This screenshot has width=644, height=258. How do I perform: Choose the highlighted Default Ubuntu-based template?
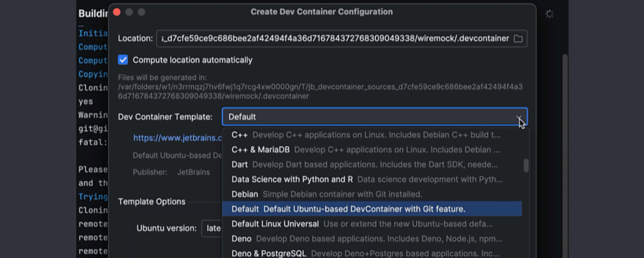[x=348, y=209]
